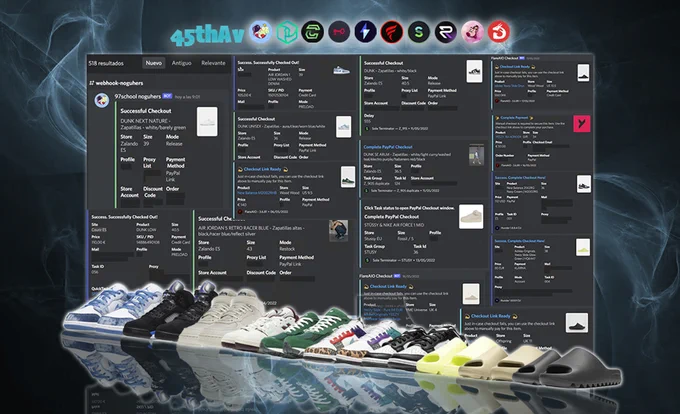Screen dimensions: 680x414
Task: Click the red dragon logo icon
Action: click(499, 32)
